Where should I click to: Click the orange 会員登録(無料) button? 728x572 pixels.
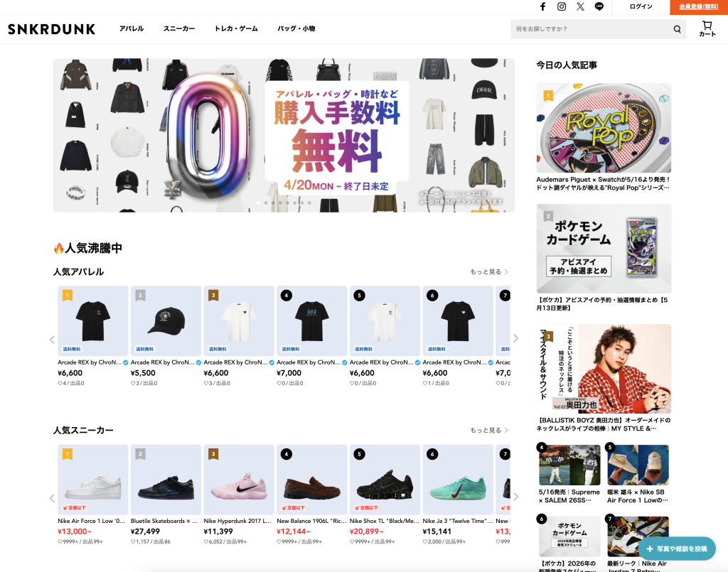pos(699,7)
